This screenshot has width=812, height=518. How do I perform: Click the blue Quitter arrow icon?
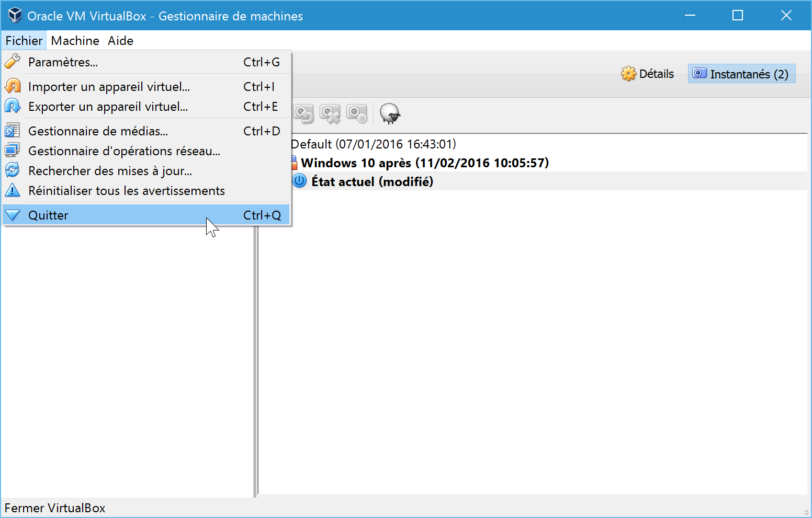pos(13,215)
